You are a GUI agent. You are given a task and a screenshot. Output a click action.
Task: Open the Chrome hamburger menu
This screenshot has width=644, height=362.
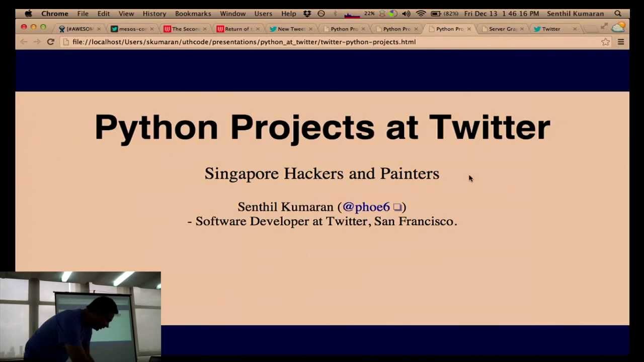pyautogui.click(x=621, y=42)
